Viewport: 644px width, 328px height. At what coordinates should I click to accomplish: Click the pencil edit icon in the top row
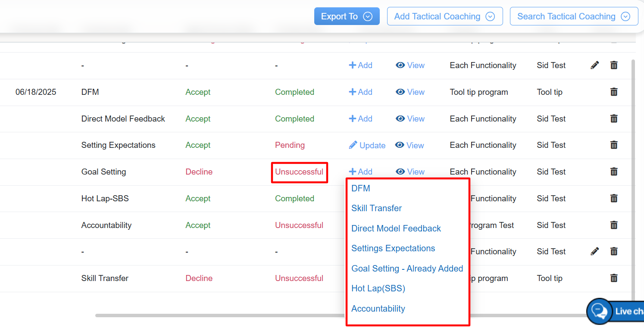click(595, 65)
